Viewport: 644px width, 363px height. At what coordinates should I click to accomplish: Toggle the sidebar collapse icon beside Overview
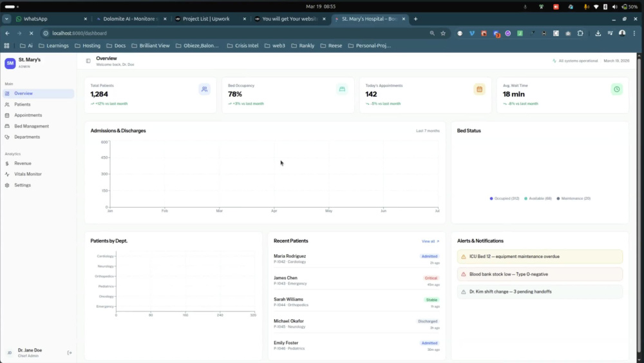pyautogui.click(x=88, y=61)
